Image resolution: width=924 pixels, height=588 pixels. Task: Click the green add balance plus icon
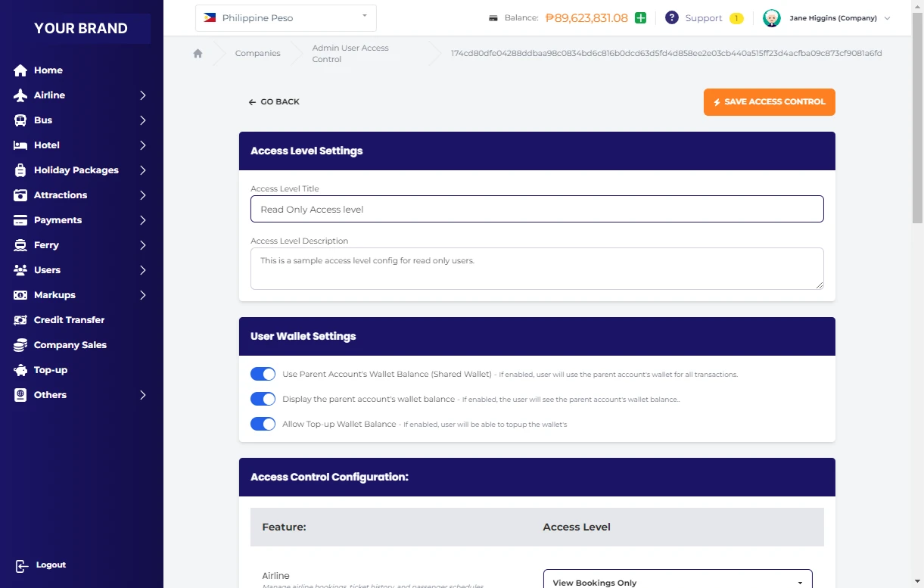click(640, 18)
